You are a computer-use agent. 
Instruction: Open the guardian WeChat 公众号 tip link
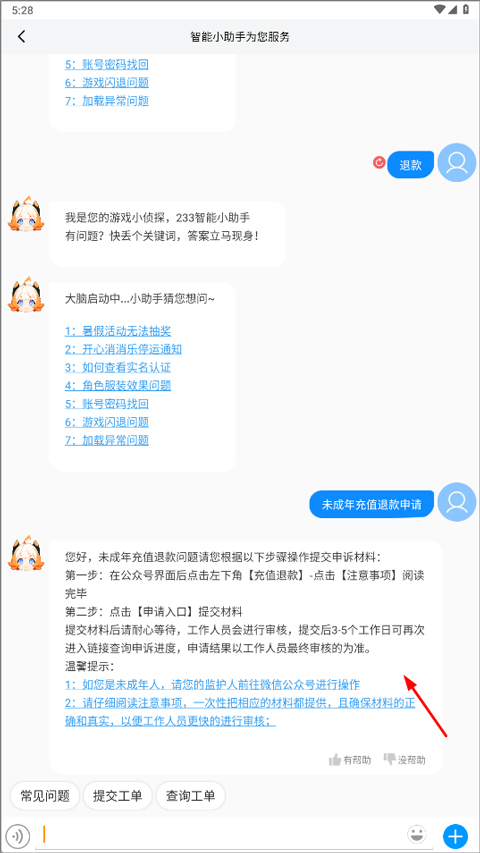click(x=212, y=684)
